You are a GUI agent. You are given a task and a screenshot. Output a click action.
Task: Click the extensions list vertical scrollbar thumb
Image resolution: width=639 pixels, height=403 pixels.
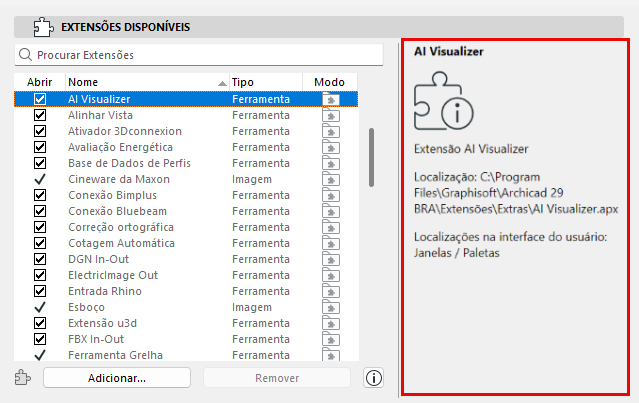click(371, 158)
